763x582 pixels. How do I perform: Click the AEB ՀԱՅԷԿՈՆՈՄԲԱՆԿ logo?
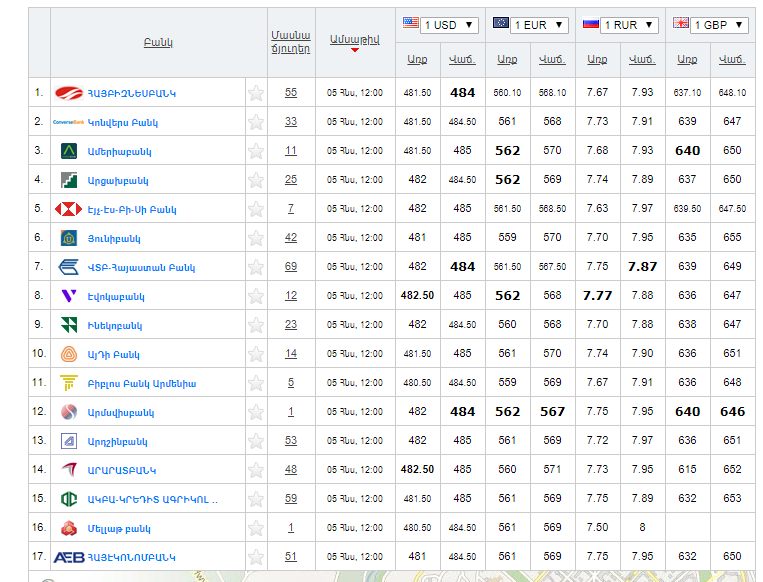pyautogui.click(x=69, y=557)
